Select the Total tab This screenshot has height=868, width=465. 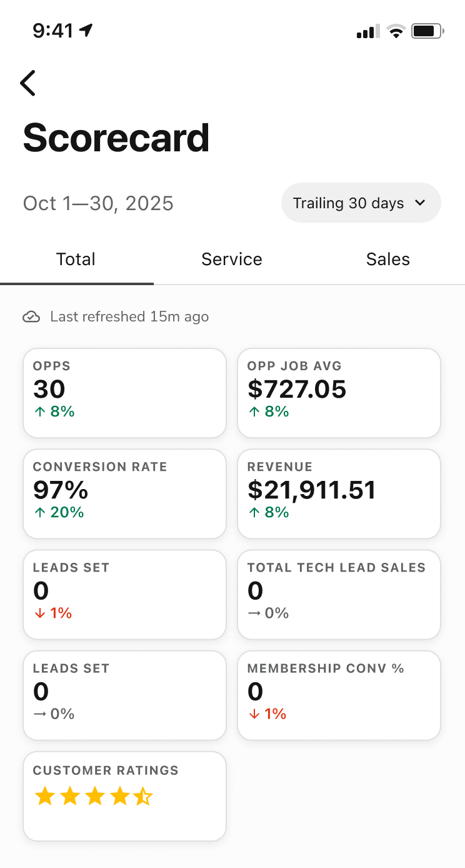(76, 260)
